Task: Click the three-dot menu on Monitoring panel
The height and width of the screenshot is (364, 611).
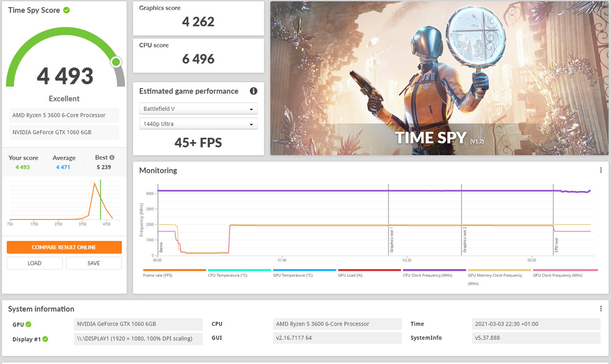Action: pos(600,170)
